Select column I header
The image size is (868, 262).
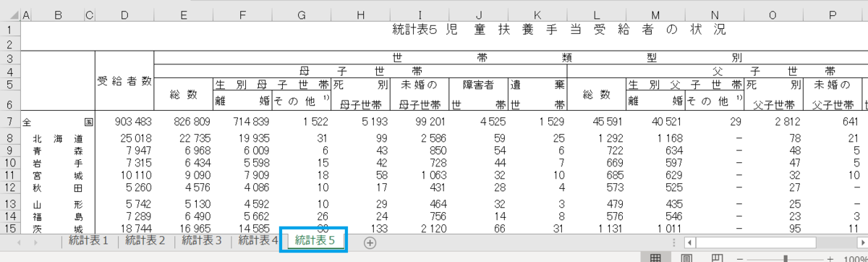tap(420, 14)
